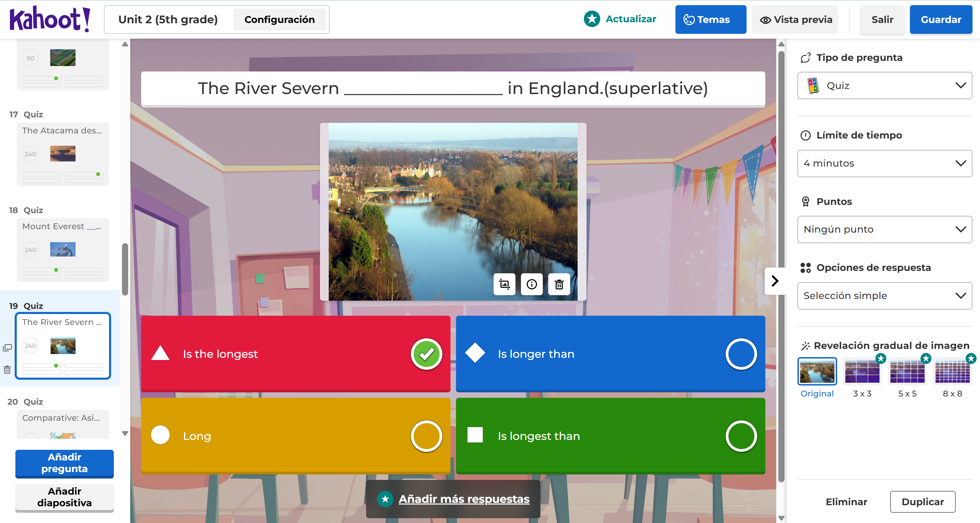
Task: Open the Puntos dropdown showing Ningún punto
Action: pyautogui.click(x=884, y=229)
